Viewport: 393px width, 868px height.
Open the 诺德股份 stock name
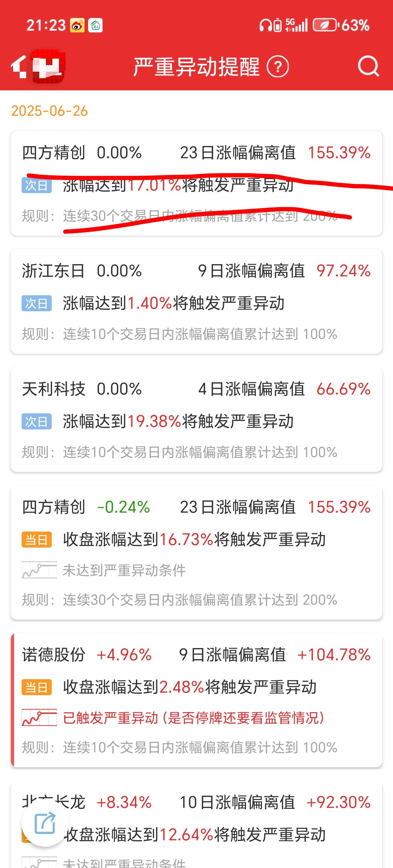(x=53, y=655)
